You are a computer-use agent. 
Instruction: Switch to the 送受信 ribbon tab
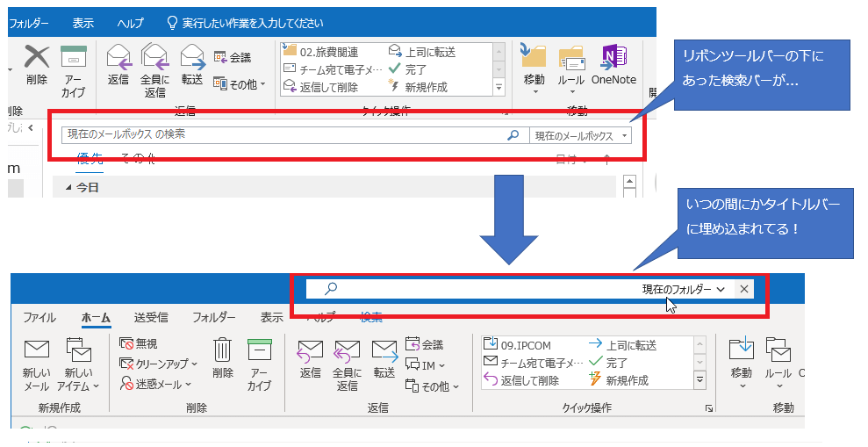(150, 317)
